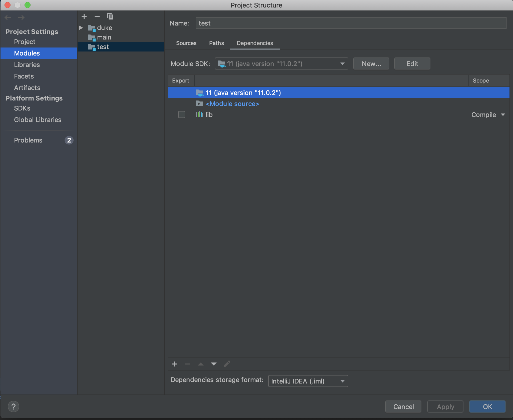Expand the duke module tree node
Image resolution: width=513 pixels, height=420 pixels.
(81, 28)
